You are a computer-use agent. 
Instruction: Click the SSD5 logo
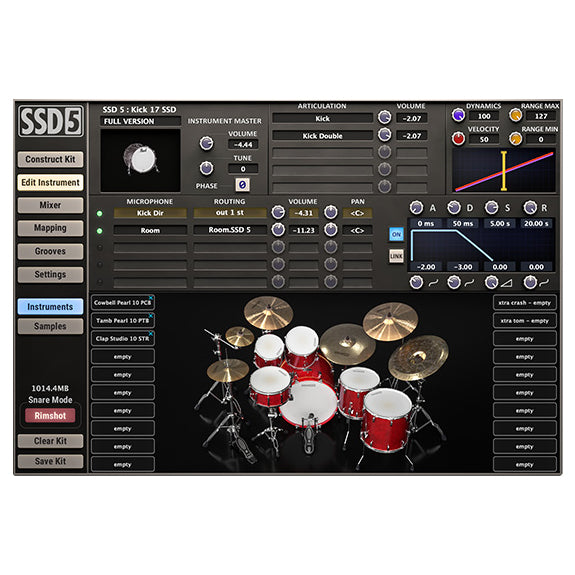click(x=51, y=121)
